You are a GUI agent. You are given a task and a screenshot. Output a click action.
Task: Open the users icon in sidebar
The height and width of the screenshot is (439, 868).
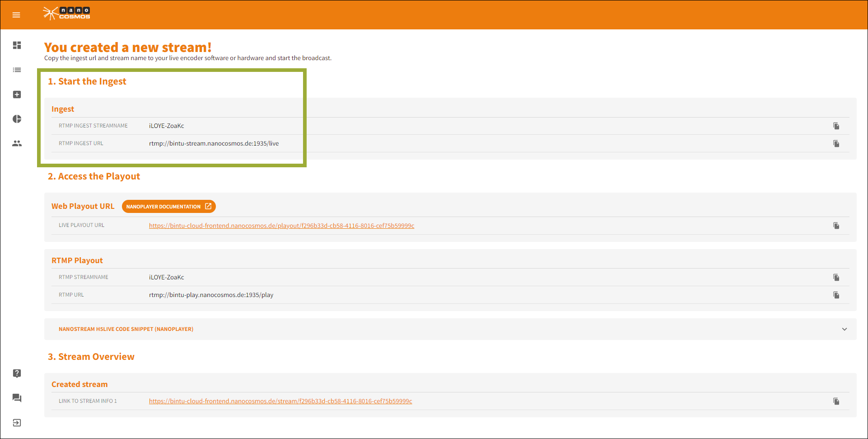coord(17,143)
